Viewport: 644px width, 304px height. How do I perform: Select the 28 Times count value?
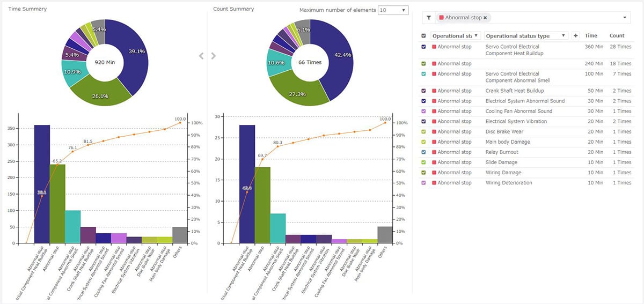(620, 47)
